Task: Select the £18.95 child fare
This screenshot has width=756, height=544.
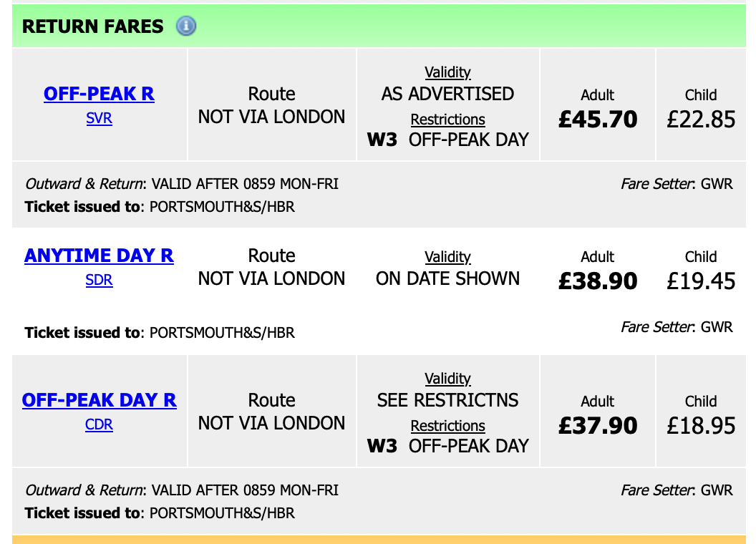Action: tap(700, 425)
